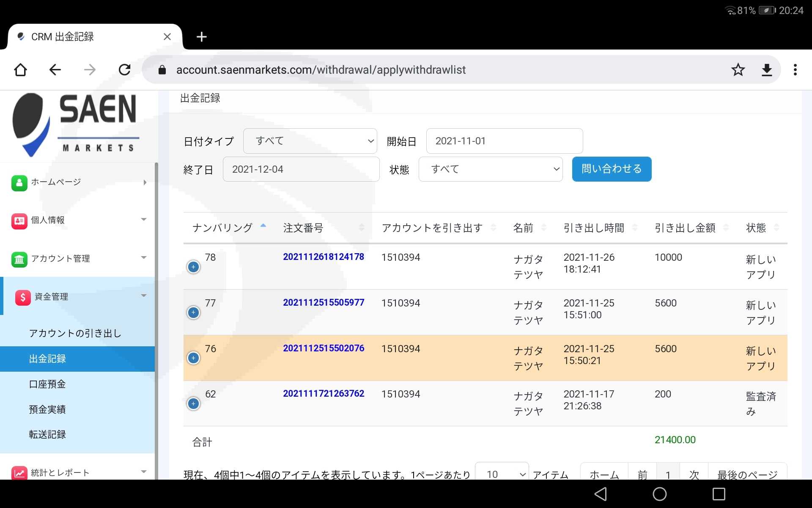This screenshot has width=812, height=508.
Task: Change items per page dropdown
Action: tap(502, 474)
